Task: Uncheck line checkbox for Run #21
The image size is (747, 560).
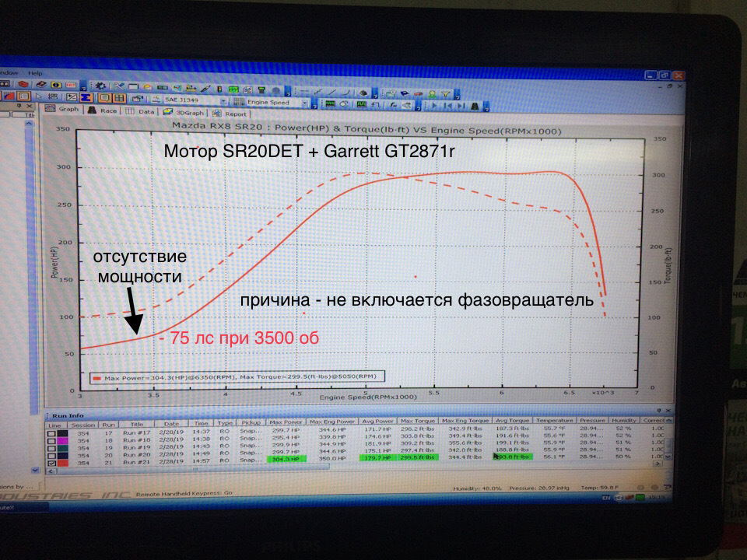Action: [x=51, y=463]
